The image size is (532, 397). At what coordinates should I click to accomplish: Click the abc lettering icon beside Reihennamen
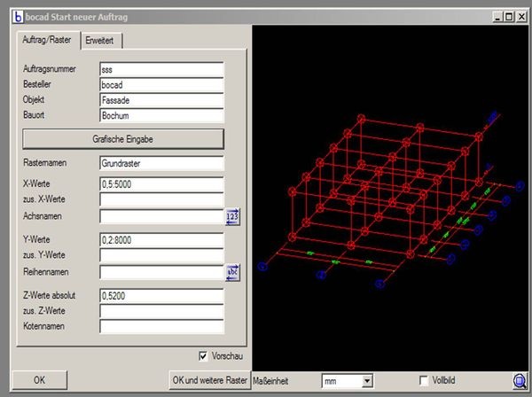[233, 272]
